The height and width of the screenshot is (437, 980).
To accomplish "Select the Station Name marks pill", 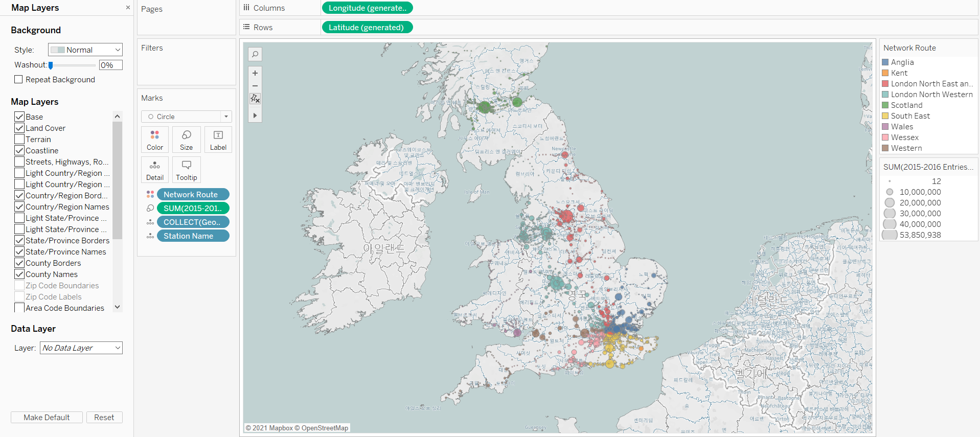I will coord(193,236).
